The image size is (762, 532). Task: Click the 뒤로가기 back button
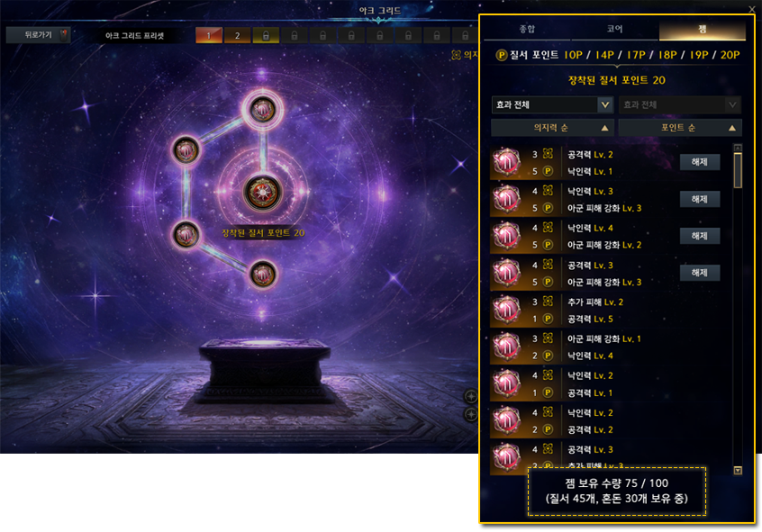pyautogui.click(x=39, y=35)
